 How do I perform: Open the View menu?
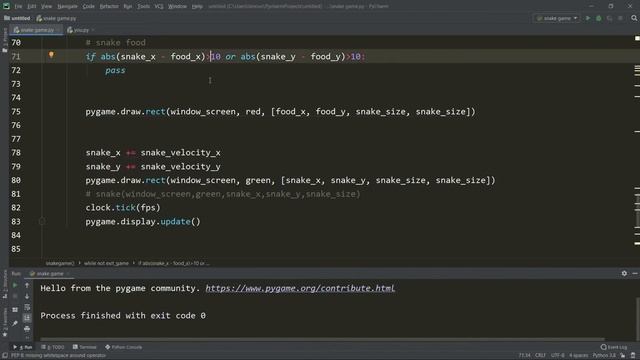pyautogui.click(x=47, y=7)
